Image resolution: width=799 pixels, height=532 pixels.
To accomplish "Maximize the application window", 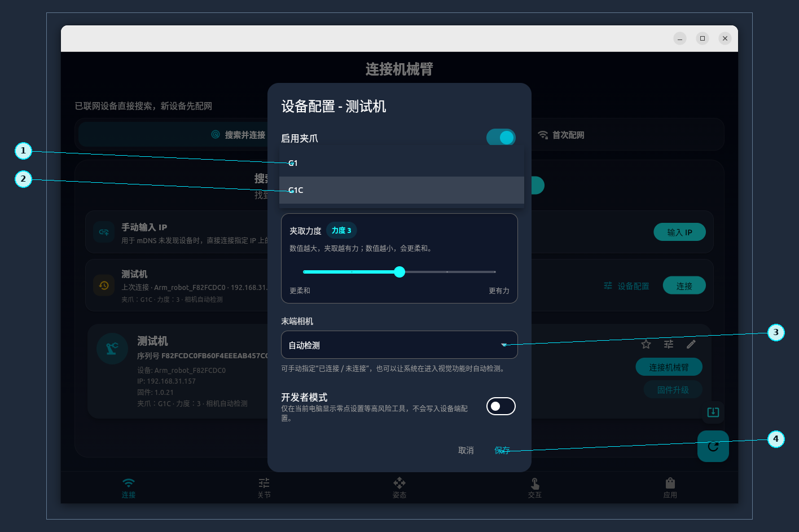I will pyautogui.click(x=703, y=38).
